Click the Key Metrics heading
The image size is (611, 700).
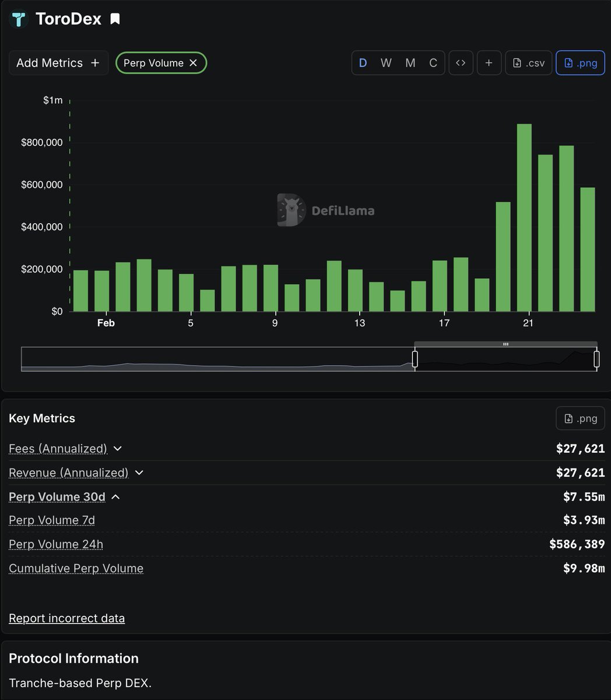click(x=42, y=418)
